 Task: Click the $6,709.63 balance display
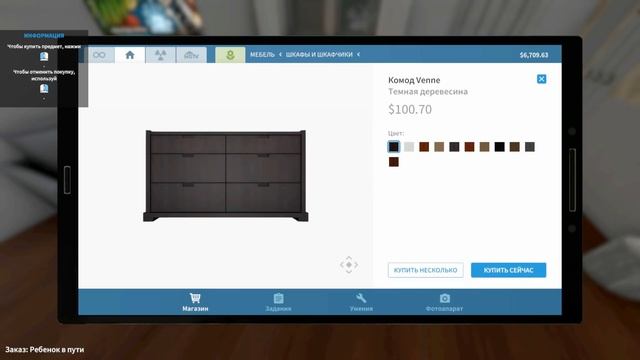coord(534,55)
